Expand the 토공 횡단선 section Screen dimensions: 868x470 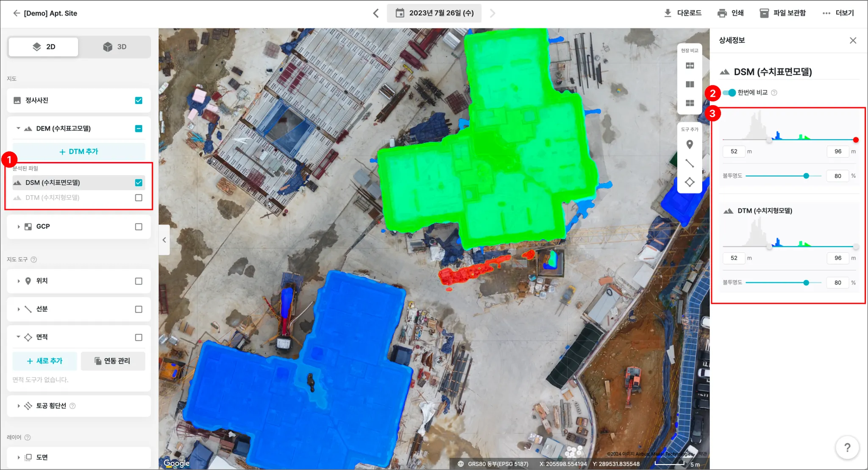19,406
